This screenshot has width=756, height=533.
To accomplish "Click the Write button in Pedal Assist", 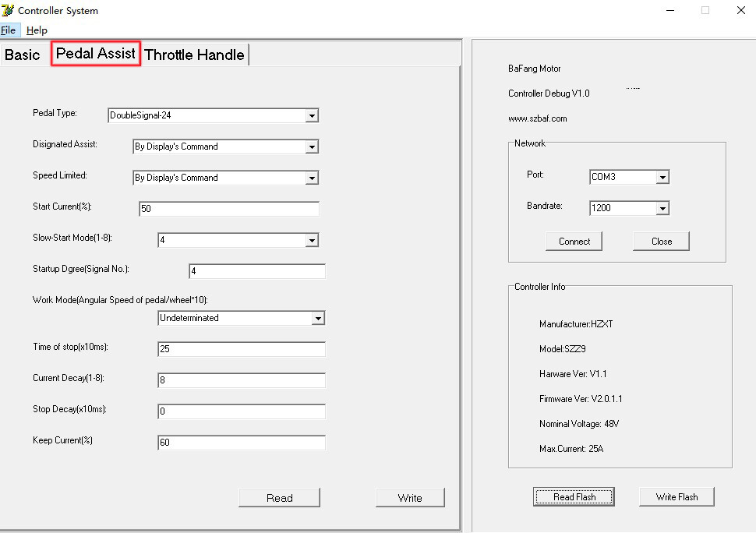I will [410, 498].
